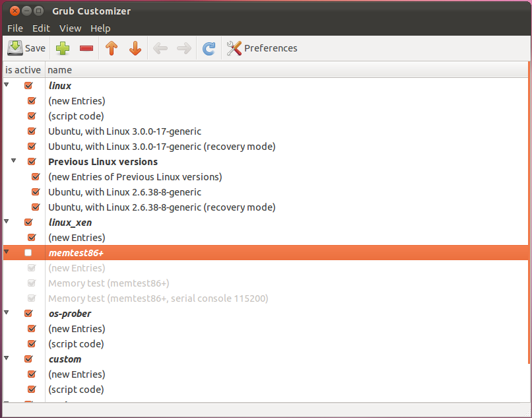
Task: Select 'Memory test (memtest86+, serial console 115200)'
Action: pyautogui.click(x=158, y=298)
